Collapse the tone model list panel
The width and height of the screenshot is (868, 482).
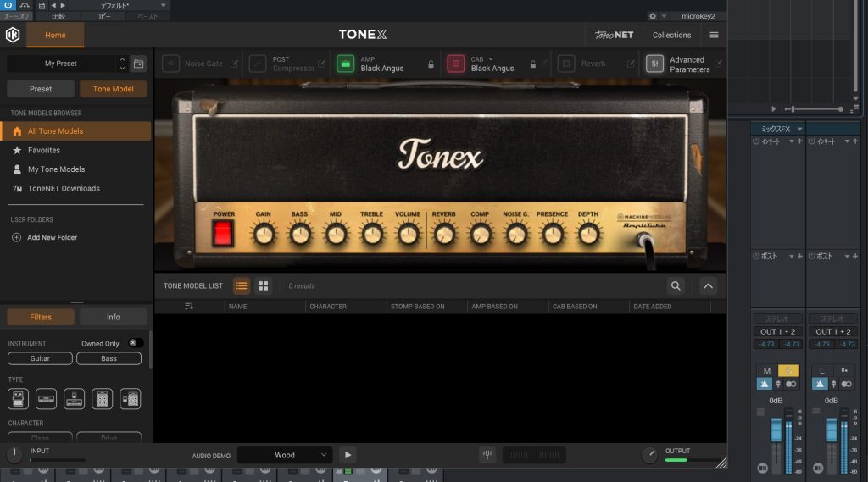708,286
